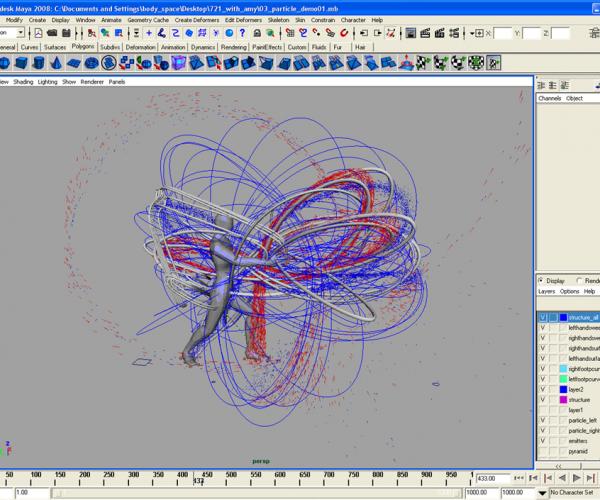Click the IPR render clapper icon
600x500 pixels.
pyautogui.click(x=439, y=33)
